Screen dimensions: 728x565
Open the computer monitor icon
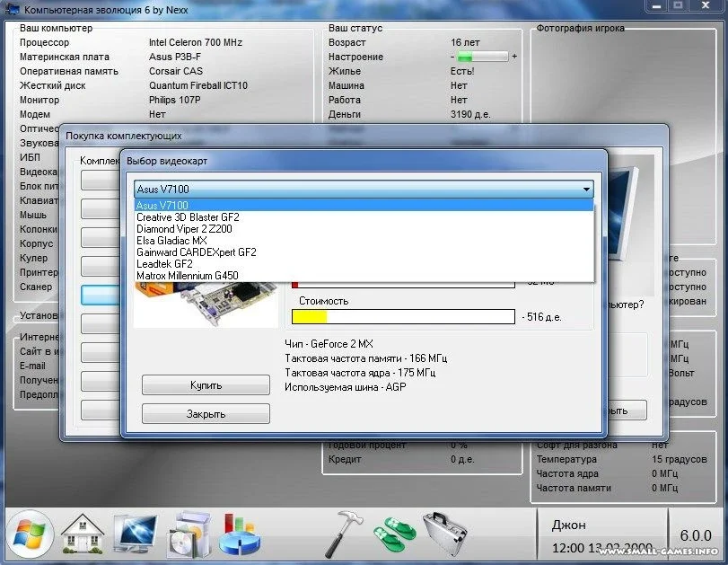pos(135,534)
